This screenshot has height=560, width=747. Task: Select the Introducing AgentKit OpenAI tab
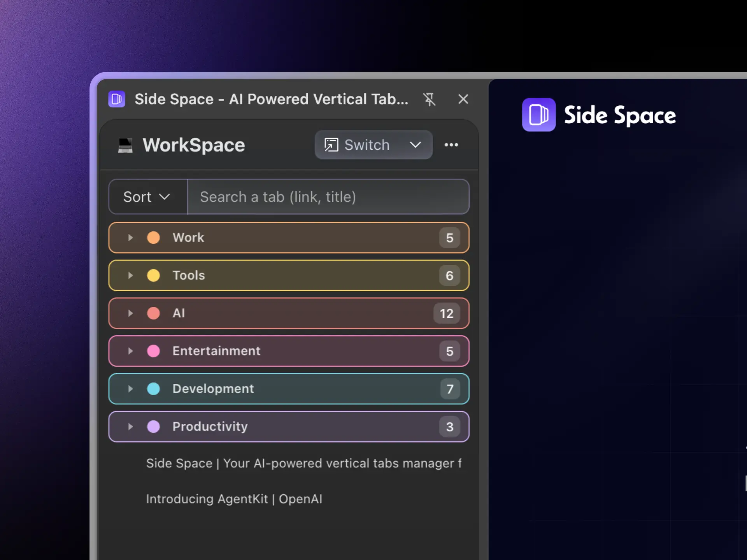234,499
